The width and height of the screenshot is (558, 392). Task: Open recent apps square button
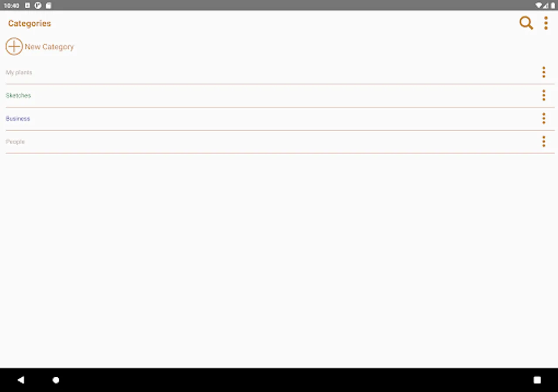click(x=537, y=380)
